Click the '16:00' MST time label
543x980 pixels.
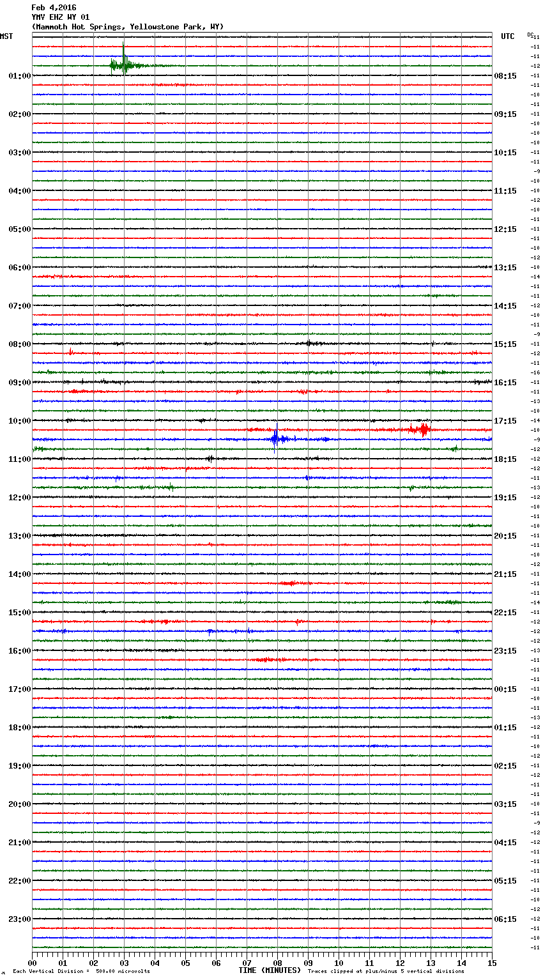(20, 651)
